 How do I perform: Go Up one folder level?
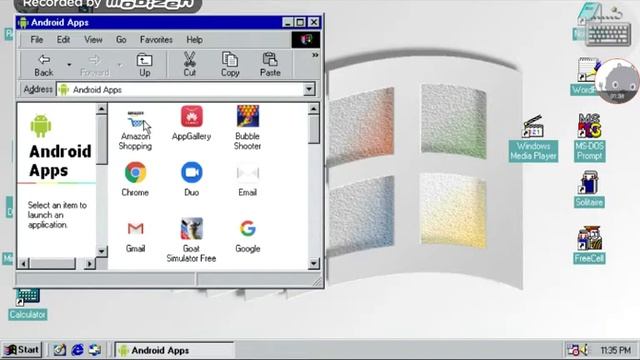(144, 65)
